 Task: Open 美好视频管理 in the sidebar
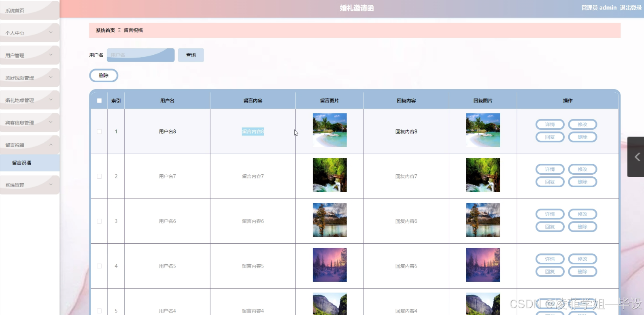[30, 77]
